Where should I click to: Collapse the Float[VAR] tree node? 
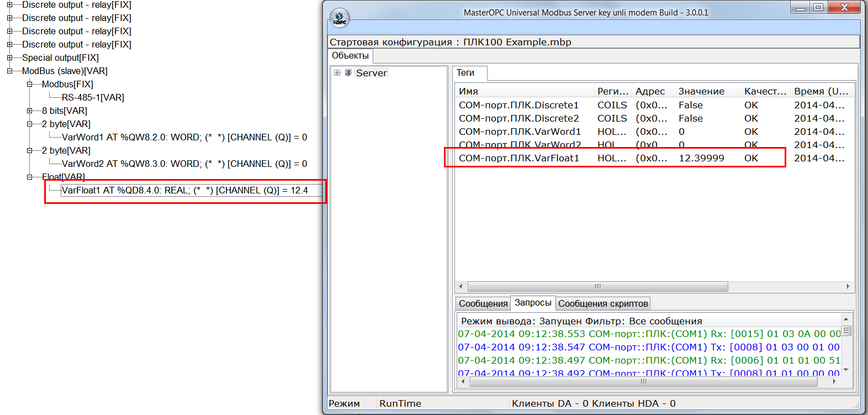29,177
